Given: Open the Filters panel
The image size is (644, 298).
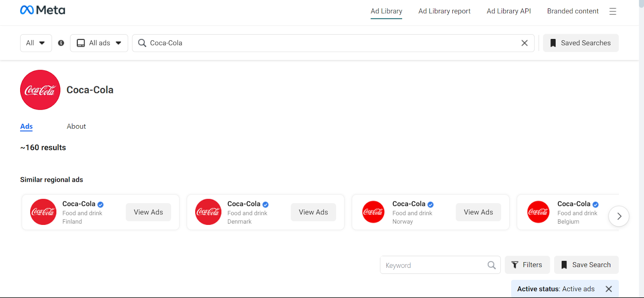Looking at the screenshot, I should (x=527, y=265).
